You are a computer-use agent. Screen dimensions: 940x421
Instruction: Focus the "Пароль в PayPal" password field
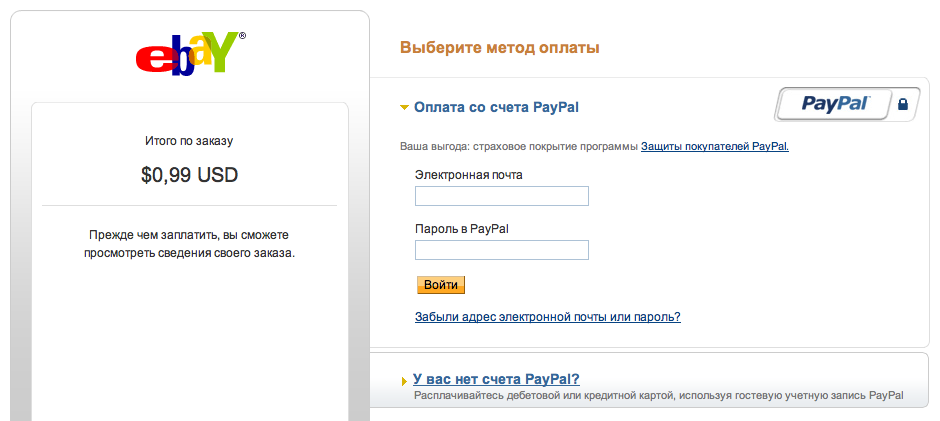tap(501, 250)
